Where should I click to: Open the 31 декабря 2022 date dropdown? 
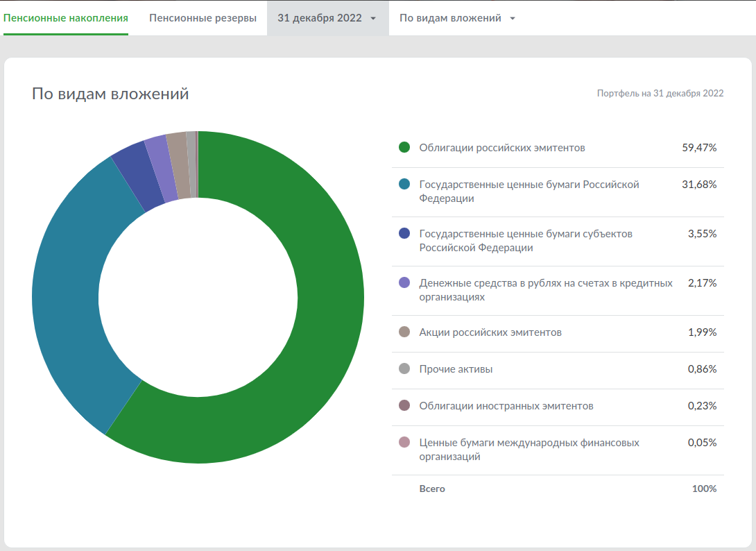[x=327, y=18]
